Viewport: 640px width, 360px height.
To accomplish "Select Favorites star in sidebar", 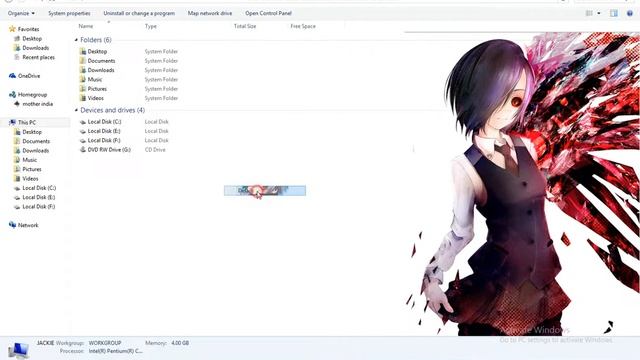I will [12, 29].
